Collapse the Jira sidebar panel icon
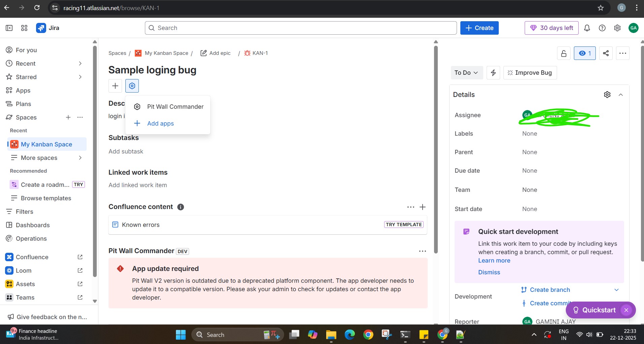This screenshot has width=644, height=344. pos(9,28)
